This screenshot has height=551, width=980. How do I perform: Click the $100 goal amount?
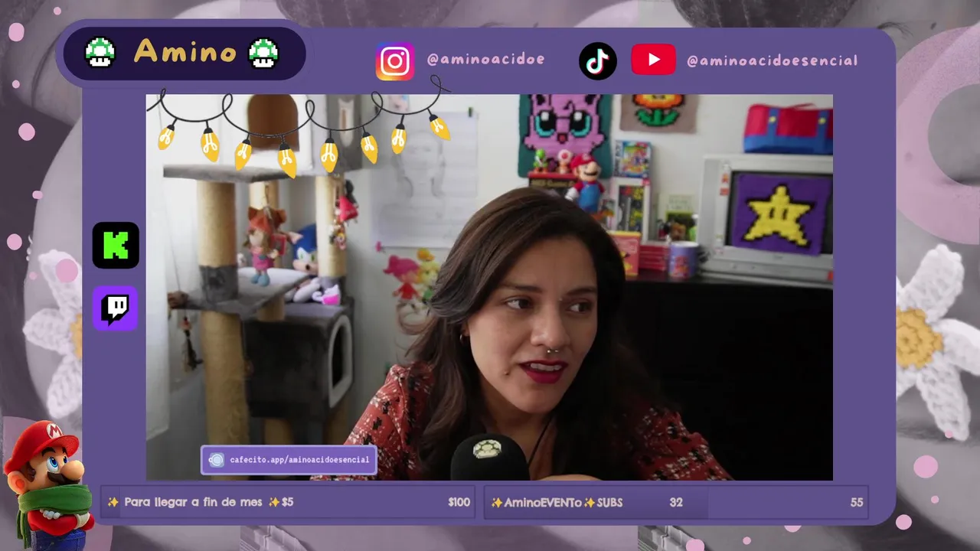[459, 503]
